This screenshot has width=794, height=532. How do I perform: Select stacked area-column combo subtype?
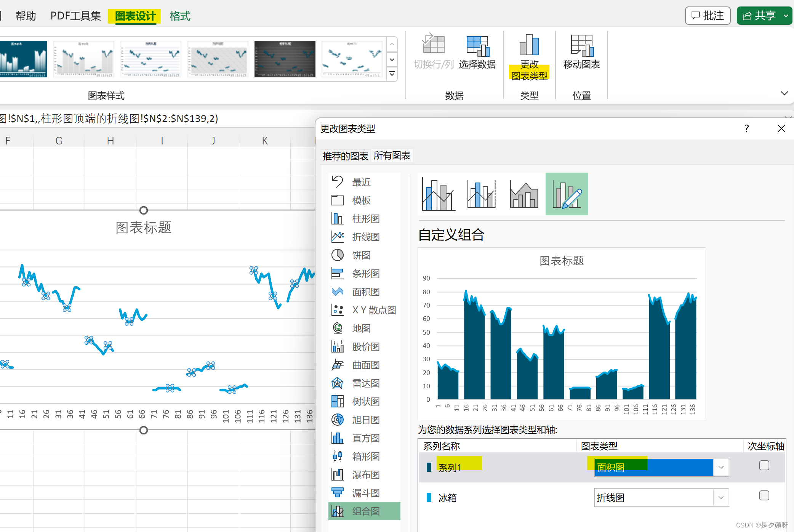524,194
